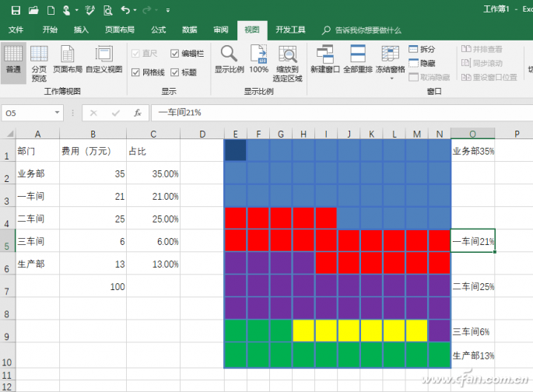Click the New blank document icon

click(51, 10)
